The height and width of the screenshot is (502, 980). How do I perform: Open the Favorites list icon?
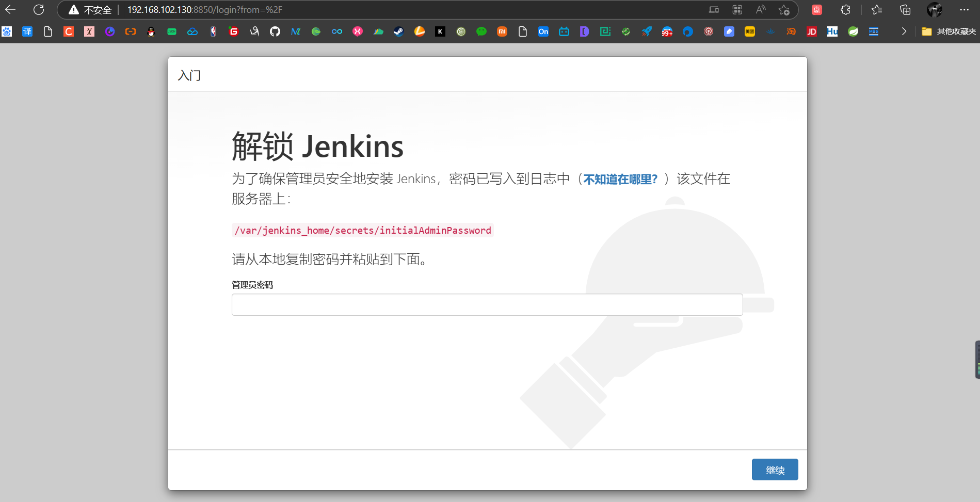[877, 10]
